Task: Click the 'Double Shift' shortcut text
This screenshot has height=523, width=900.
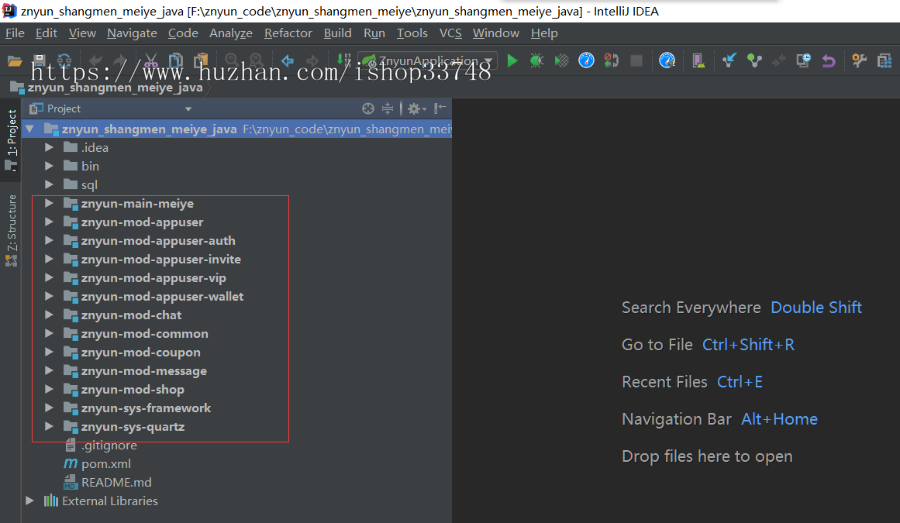Action: tap(816, 307)
